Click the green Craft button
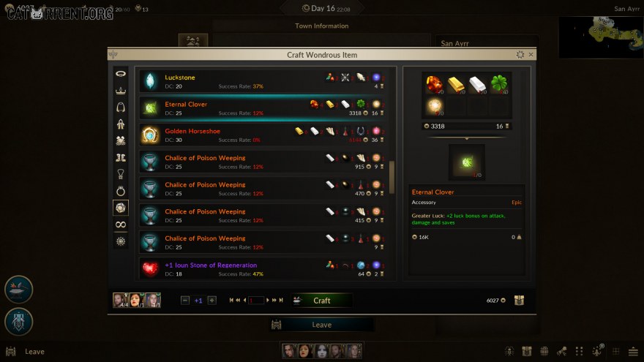The image size is (644, 362). point(321,301)
